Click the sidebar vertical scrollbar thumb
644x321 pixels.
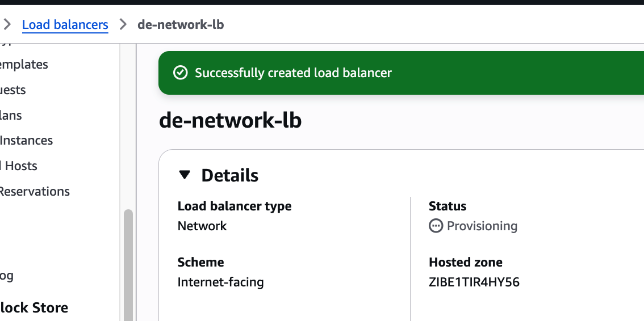click(128, 261)
